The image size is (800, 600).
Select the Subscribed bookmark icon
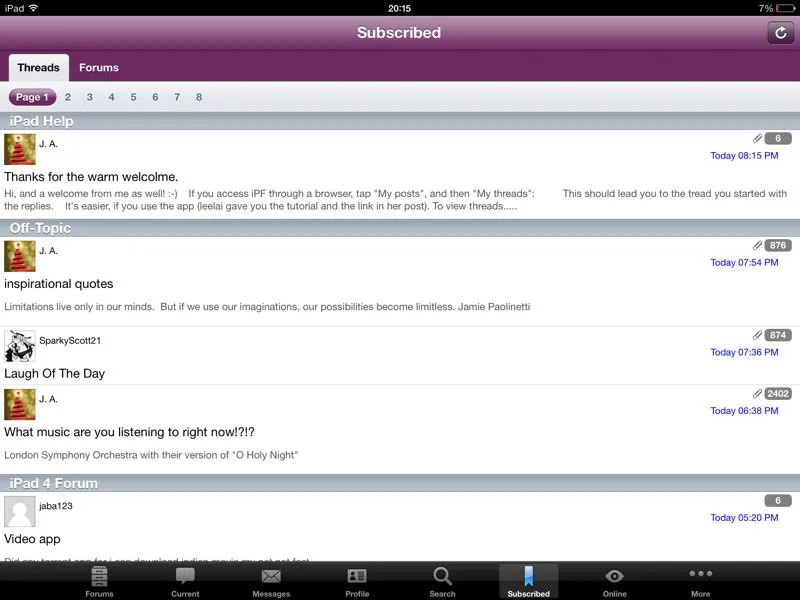[x=528, y=577]
